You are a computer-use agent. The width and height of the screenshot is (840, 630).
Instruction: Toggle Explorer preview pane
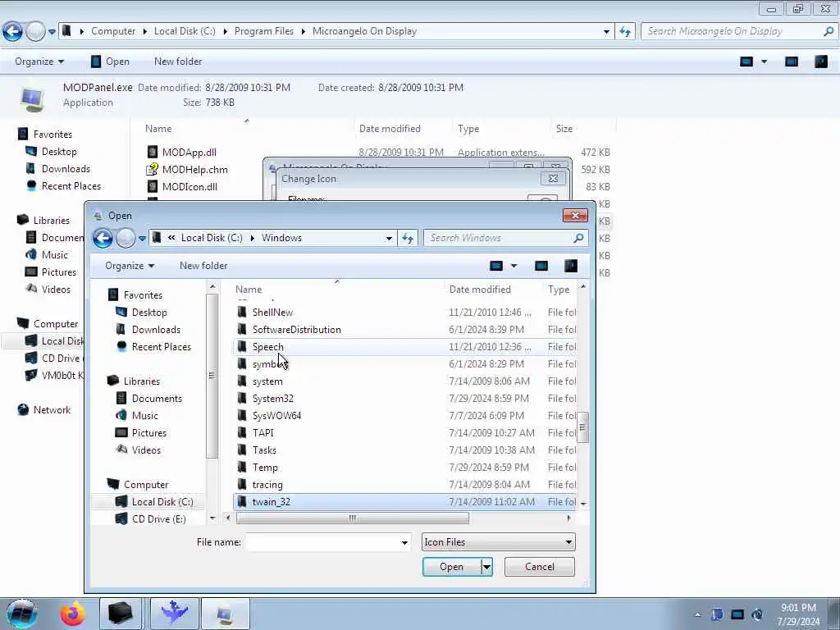click(x=792, y=62)
